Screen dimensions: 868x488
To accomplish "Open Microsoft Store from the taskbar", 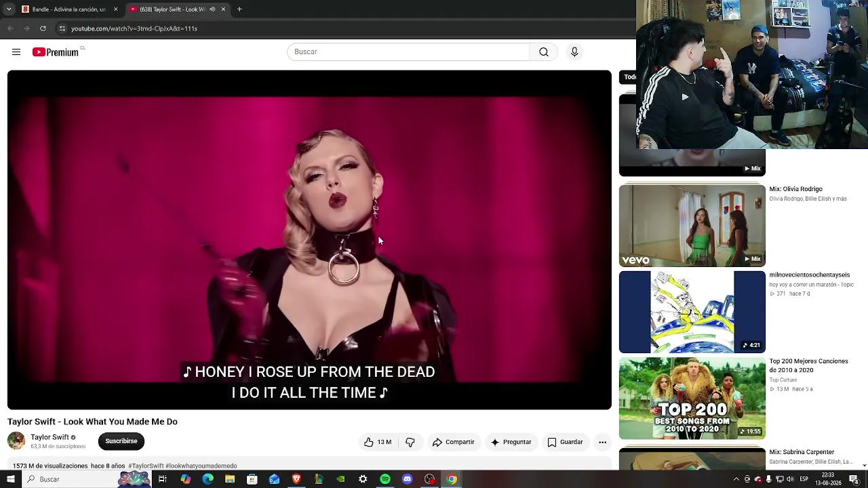I will 252,479.
